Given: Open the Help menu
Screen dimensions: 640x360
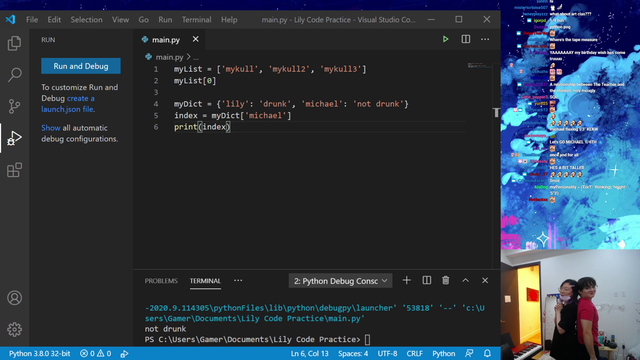Looking at the screenshot, I should [x=229, y=20].
